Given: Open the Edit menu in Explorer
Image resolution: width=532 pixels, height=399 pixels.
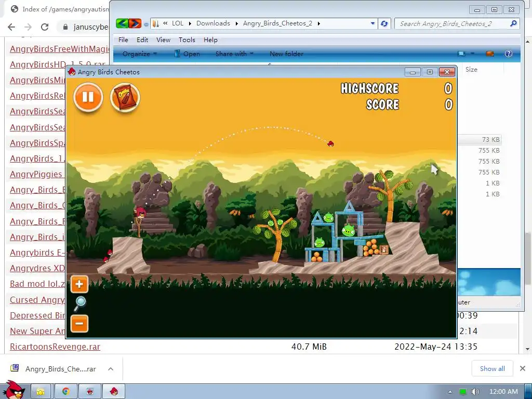Looking at the screenshot, I should (x=142, y=39).
